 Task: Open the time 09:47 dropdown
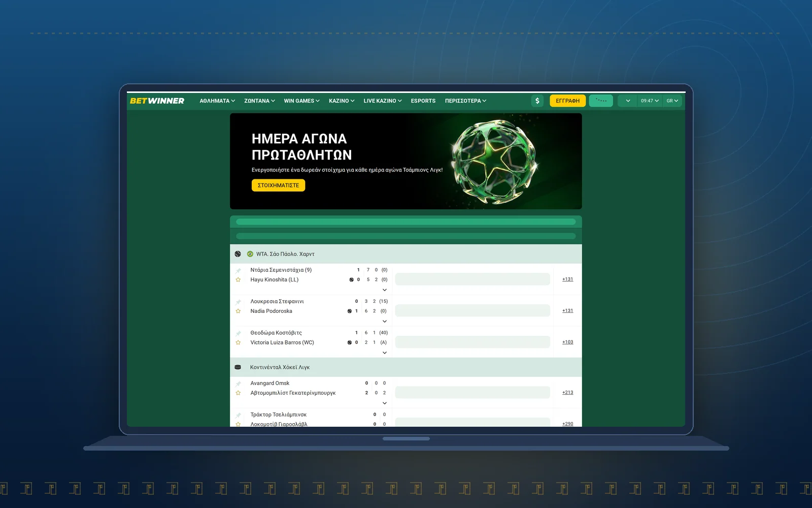pyautogui.click(x=650, y=101)
